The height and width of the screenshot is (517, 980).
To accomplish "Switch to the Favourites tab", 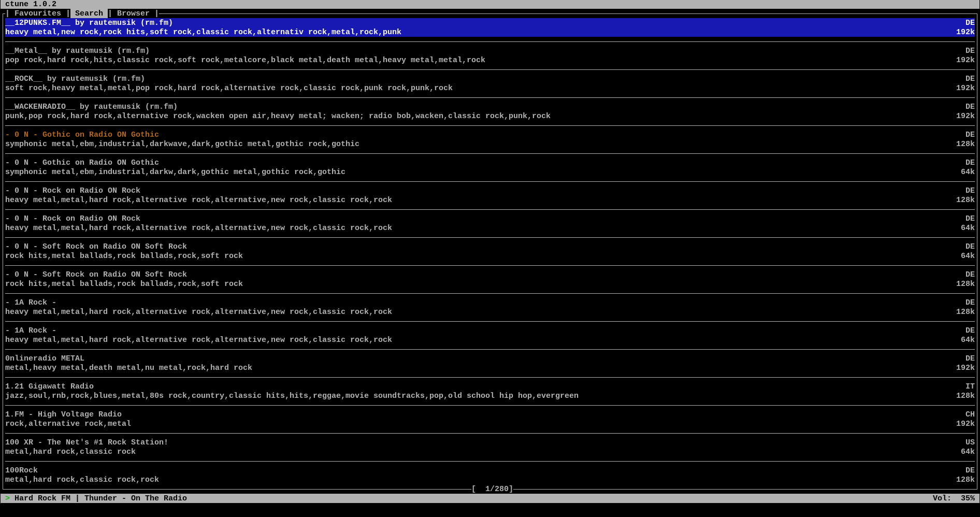I will 38,13.
